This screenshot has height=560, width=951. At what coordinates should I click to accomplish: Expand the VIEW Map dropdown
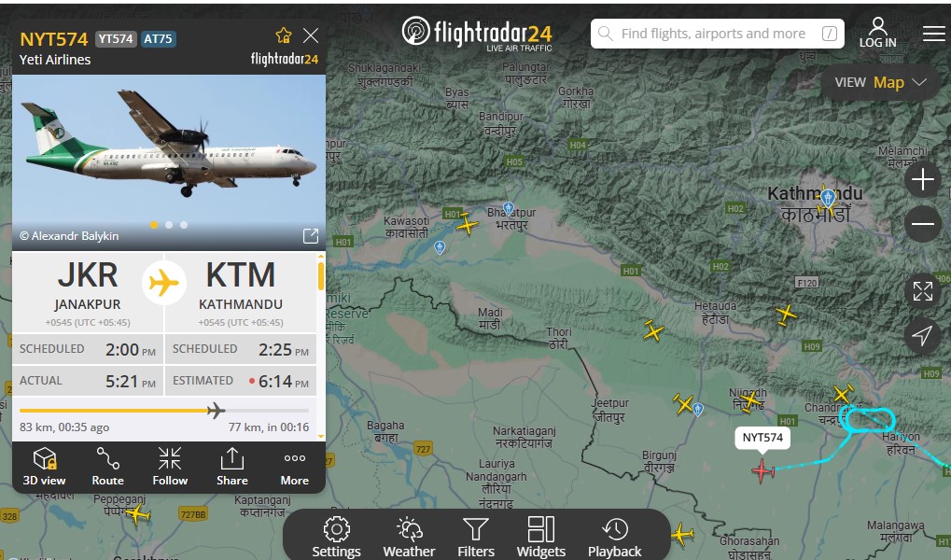881,82
